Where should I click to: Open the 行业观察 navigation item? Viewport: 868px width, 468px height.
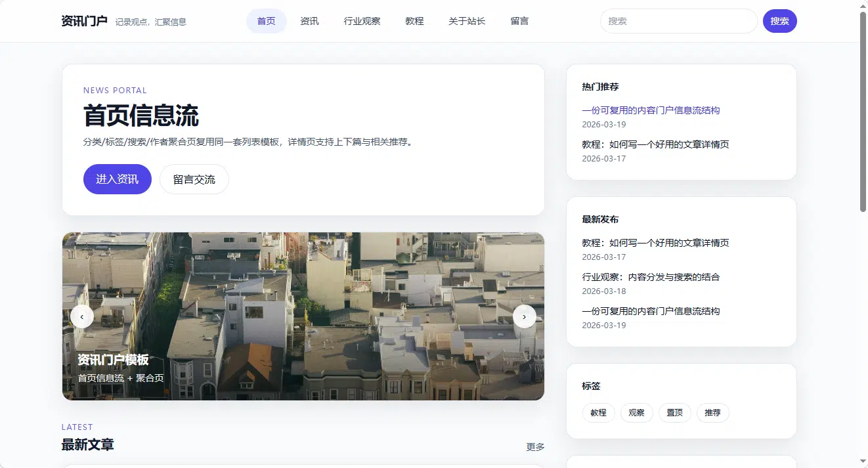tap(362, 21)
